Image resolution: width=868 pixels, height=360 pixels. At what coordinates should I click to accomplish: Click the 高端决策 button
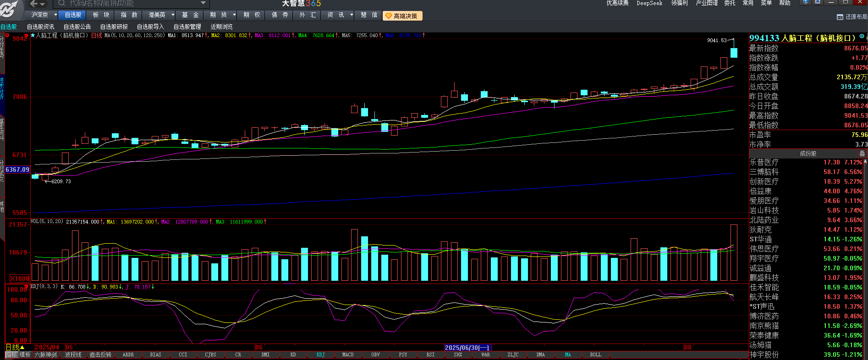[x=402, y=16]
